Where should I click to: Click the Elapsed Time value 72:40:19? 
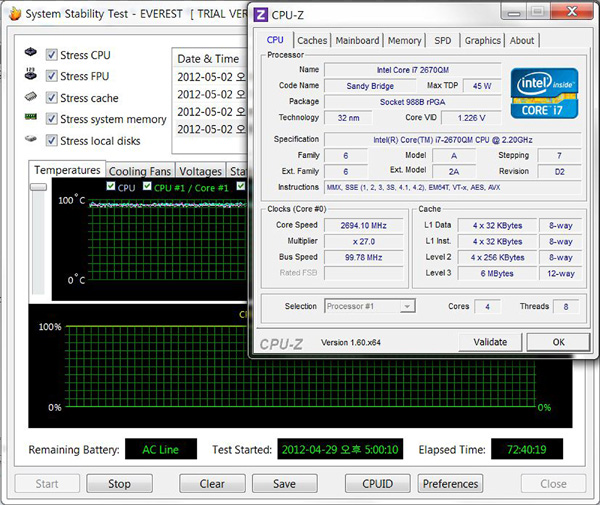click(x=527, y=449)
